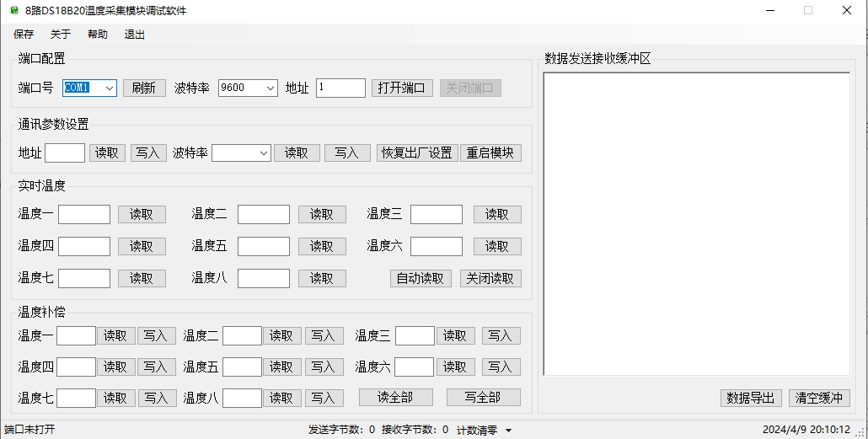Expand the 通讯参数设置 波特率 dropdown
868x439 pixels.
click(x=263, y=153)
